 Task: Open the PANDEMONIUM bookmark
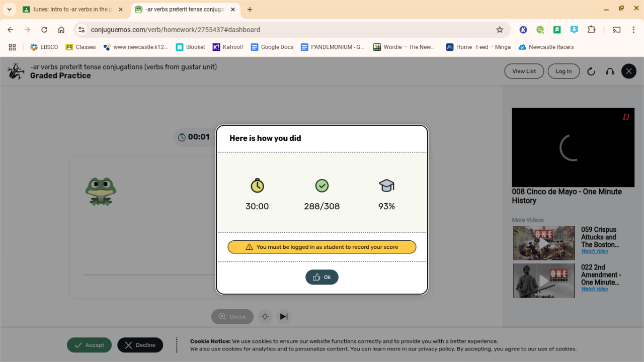[333, 47]
